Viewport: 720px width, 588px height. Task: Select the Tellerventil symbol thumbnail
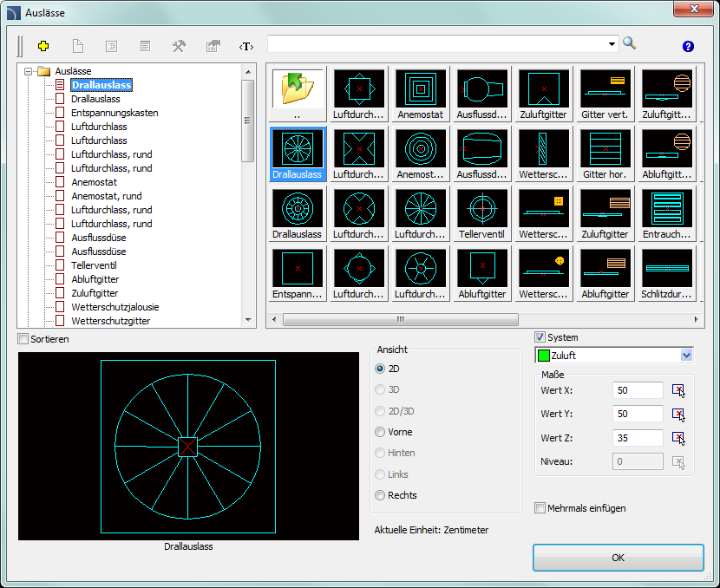[x=482, y=208]
